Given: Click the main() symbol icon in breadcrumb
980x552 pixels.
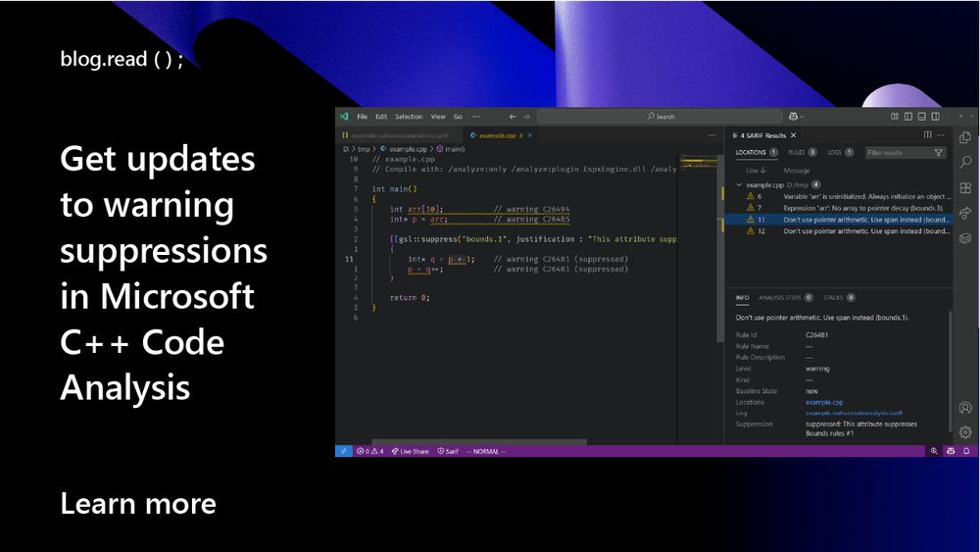Looking at the screenshot, I should pos(440,149).
